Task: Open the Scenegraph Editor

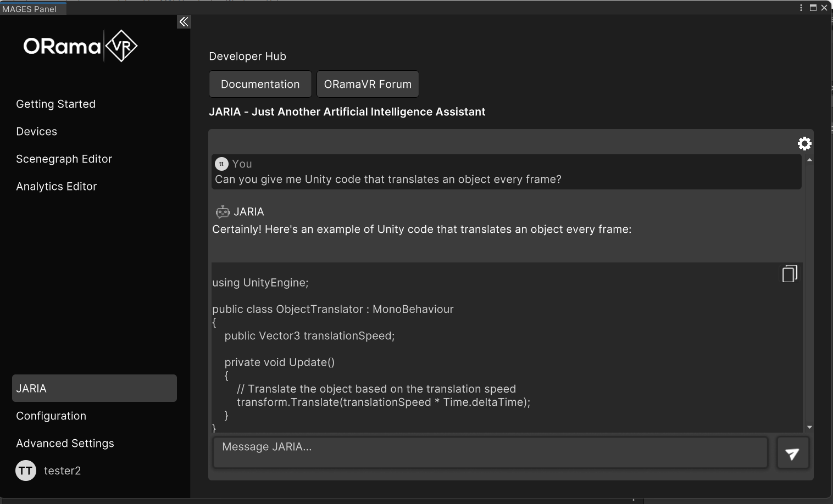Action: (64, 159)
